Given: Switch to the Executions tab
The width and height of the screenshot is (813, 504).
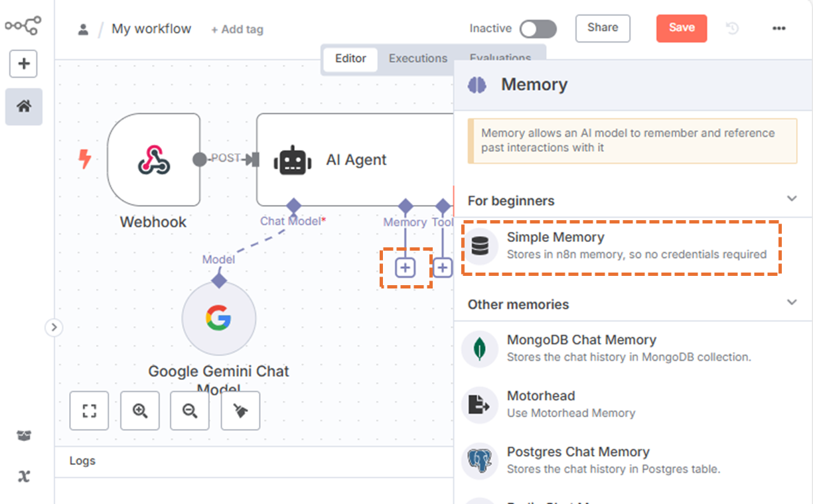Looking at the screenshot, I should tap(418, 58).
